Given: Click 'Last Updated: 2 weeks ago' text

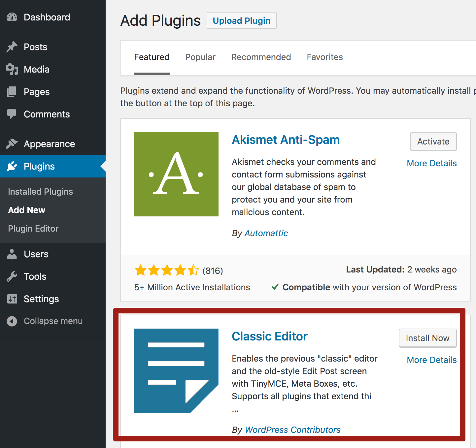Looking at the screenshot, I should [x=401, y=270].
